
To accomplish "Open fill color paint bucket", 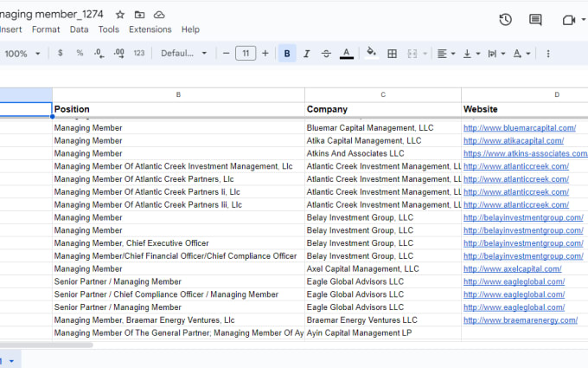I will 371,53.
